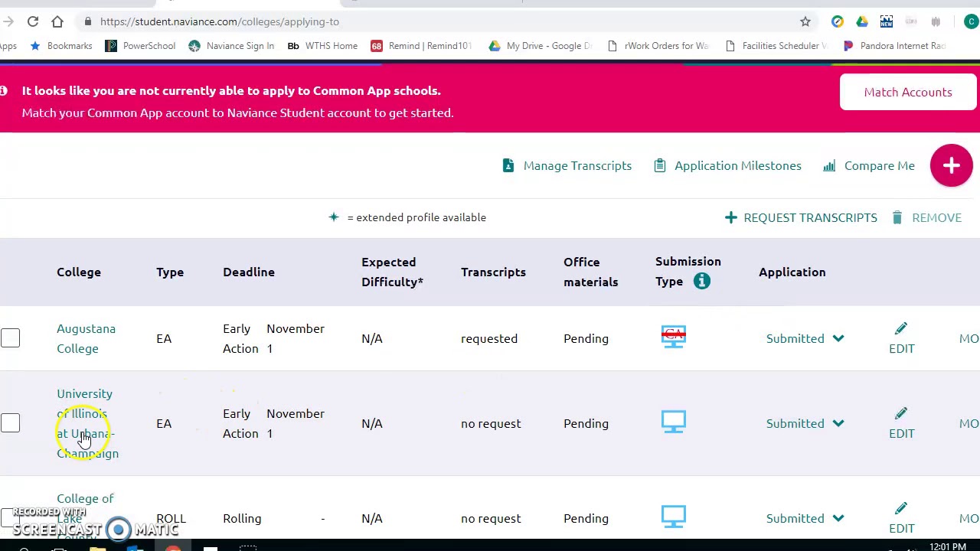Click the ROLL type in College of Lake County row

(x=171, y=518)
